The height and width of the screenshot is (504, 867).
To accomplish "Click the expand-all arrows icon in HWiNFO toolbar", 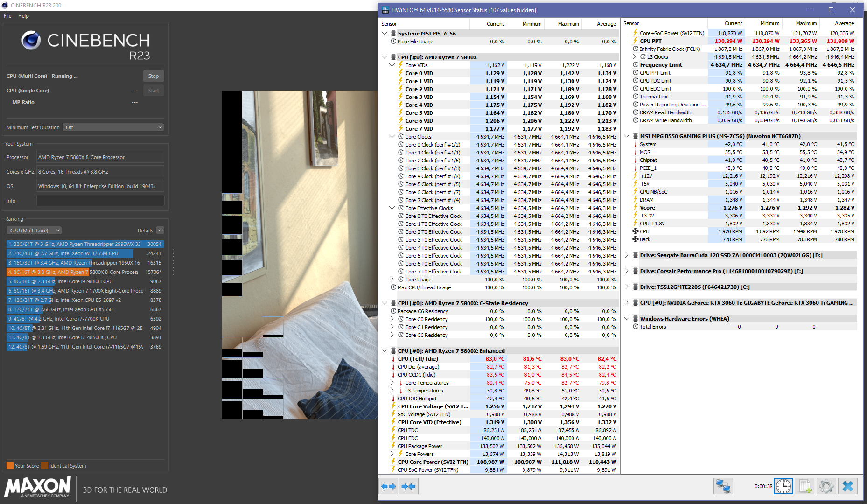I will (388, 486).
